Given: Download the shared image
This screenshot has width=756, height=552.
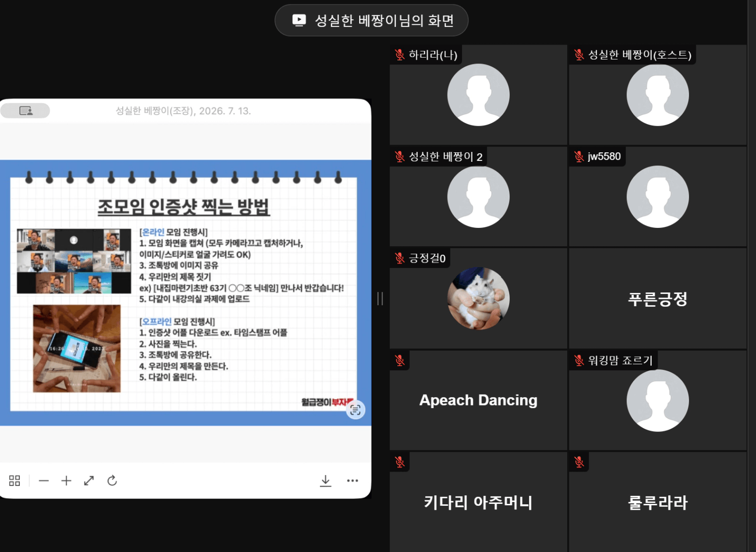Looking at the screenshot, I should click(325, 481).
